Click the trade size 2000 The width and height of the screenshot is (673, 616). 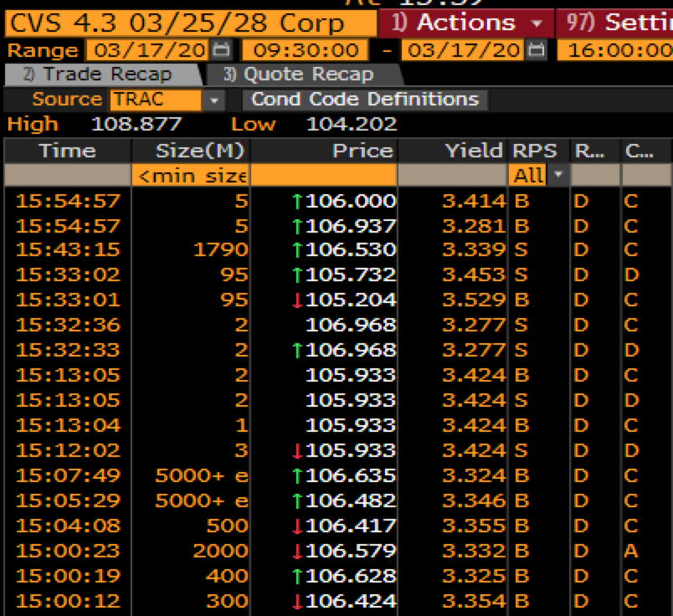[x=221, y=552]
